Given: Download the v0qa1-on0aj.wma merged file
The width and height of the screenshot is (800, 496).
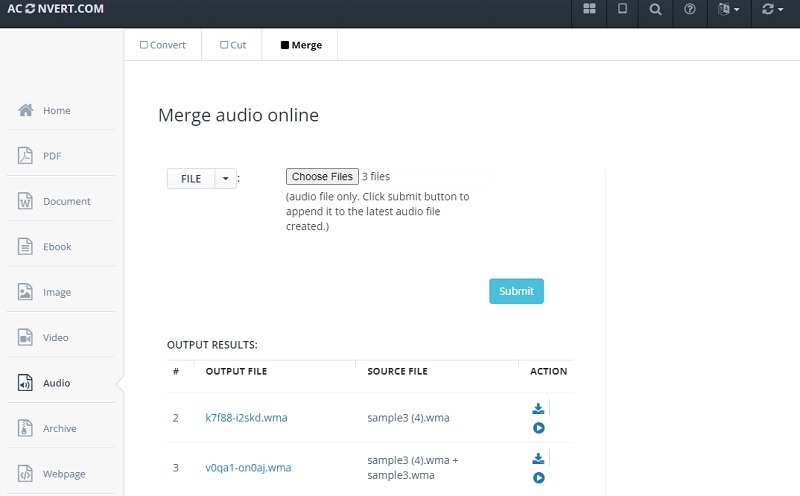Looking at the screenshot, I should pos(538,458).
